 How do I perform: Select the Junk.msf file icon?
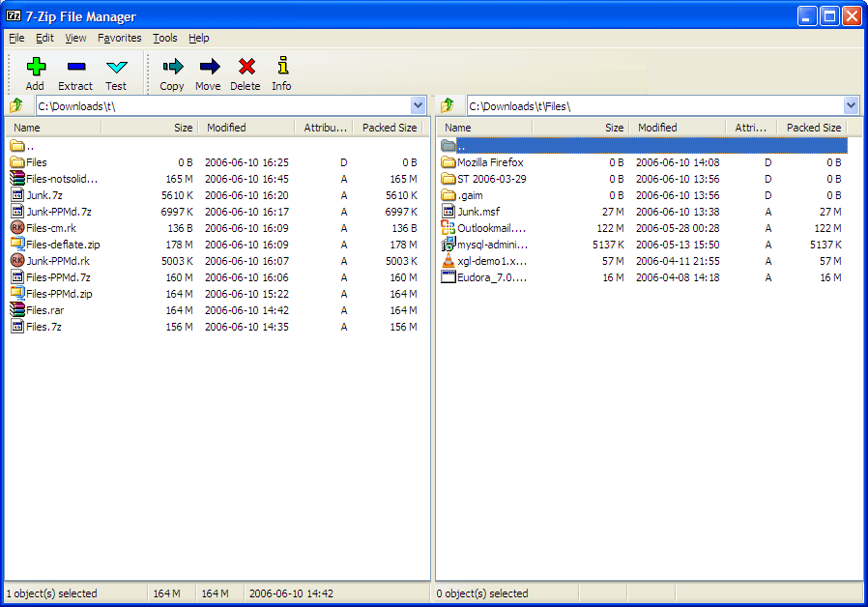(x=448, y=211)
